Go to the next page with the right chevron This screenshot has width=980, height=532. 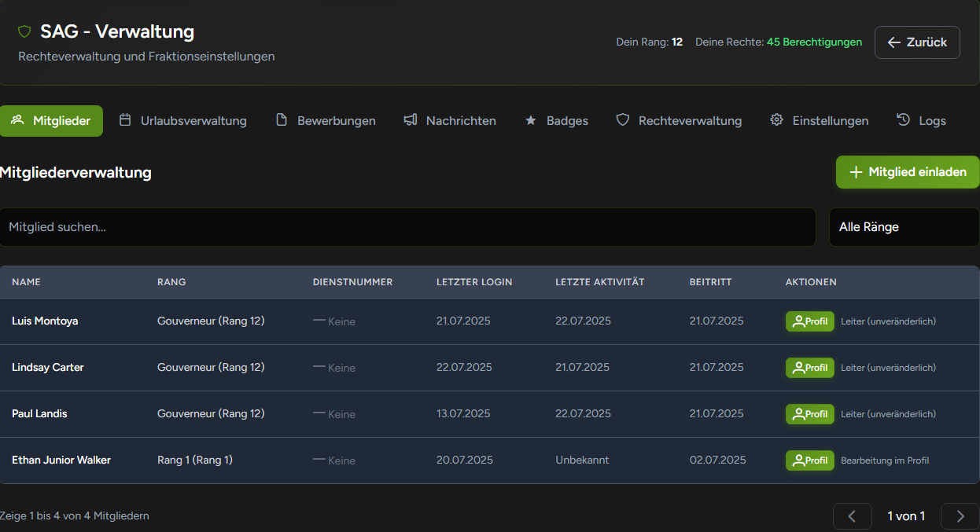[960, 516]
